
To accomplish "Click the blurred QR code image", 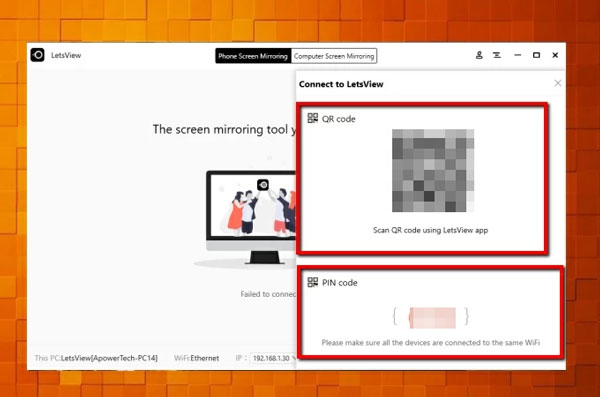I will [433, 170].
